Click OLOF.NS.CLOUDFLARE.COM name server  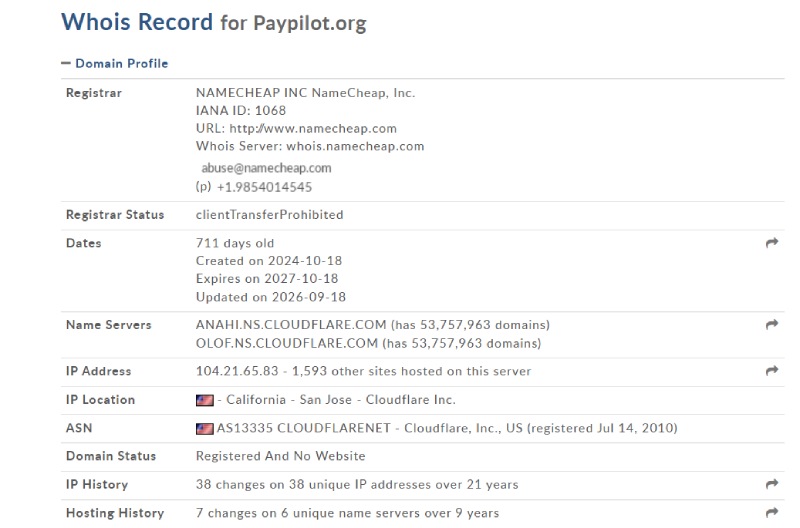287,343
